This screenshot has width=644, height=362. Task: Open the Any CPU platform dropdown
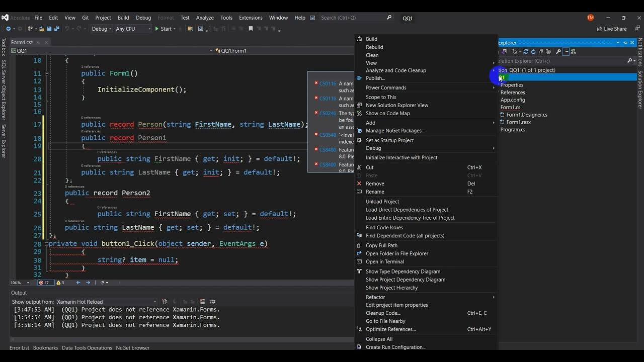point(133,29)
